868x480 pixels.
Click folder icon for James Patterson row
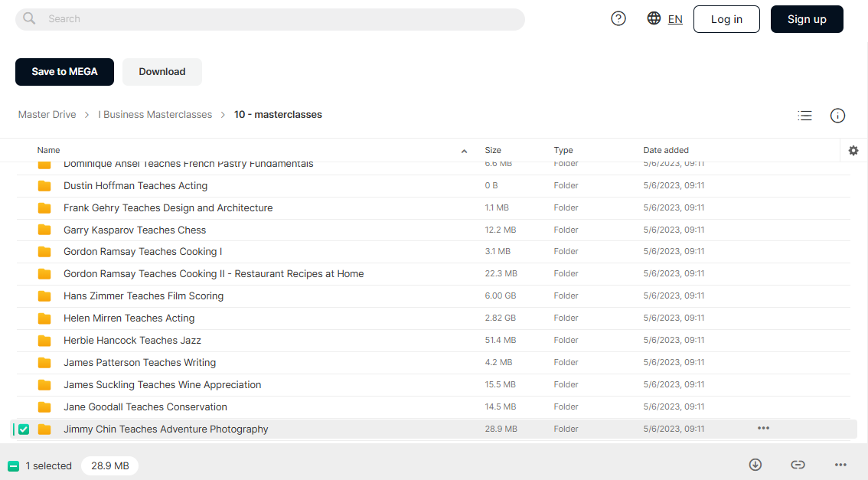click(x=44, y=363)
